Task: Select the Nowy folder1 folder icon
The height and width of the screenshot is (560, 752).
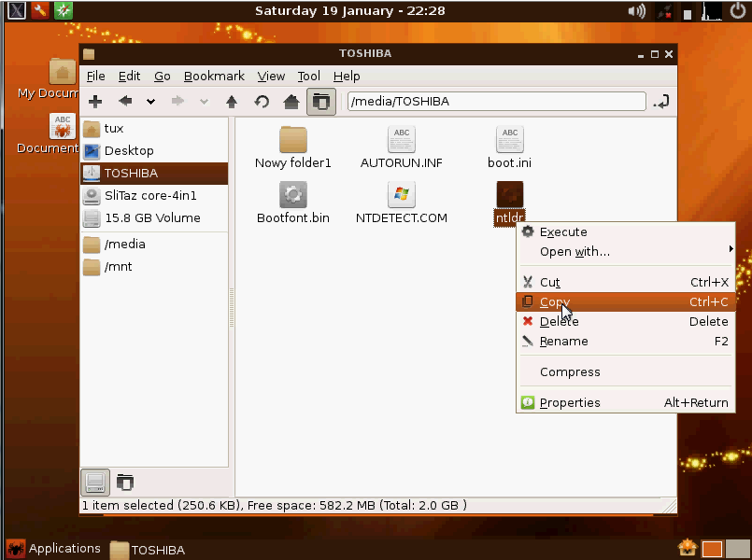Action: (x=293, y=139)
